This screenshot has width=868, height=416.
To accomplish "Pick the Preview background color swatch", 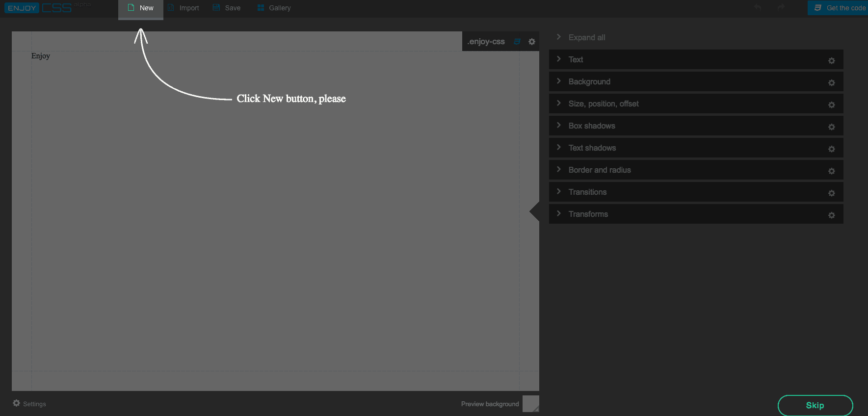I will [531, 404].
